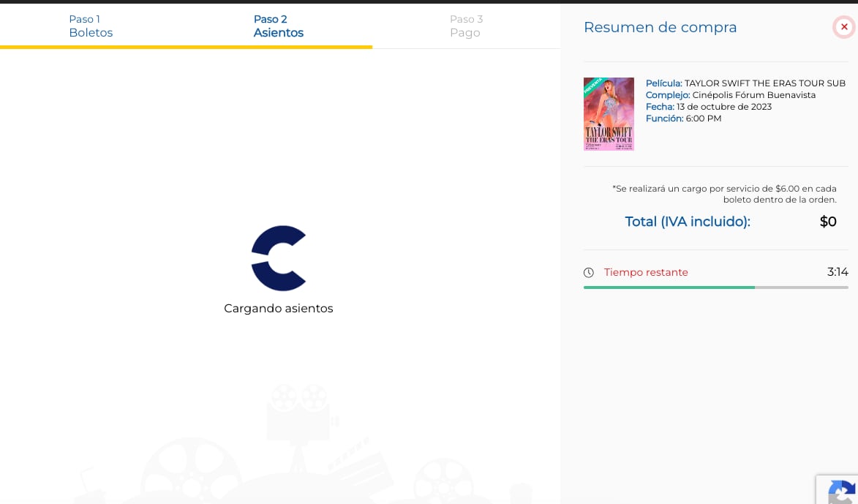This screenshot has height=504, width=858.
Task: Click the remaining time progress bar
Action: [715, 287]
